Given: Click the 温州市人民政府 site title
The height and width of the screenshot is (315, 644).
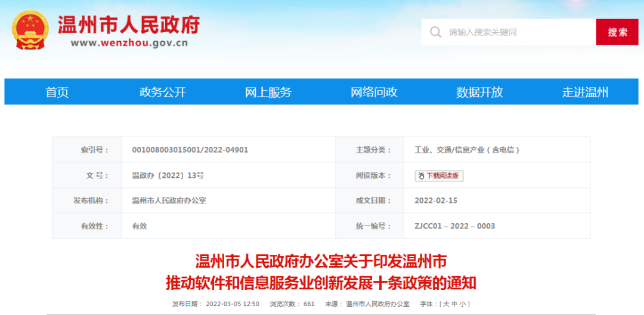Looking at the screenshot, I should pos(129,25).
